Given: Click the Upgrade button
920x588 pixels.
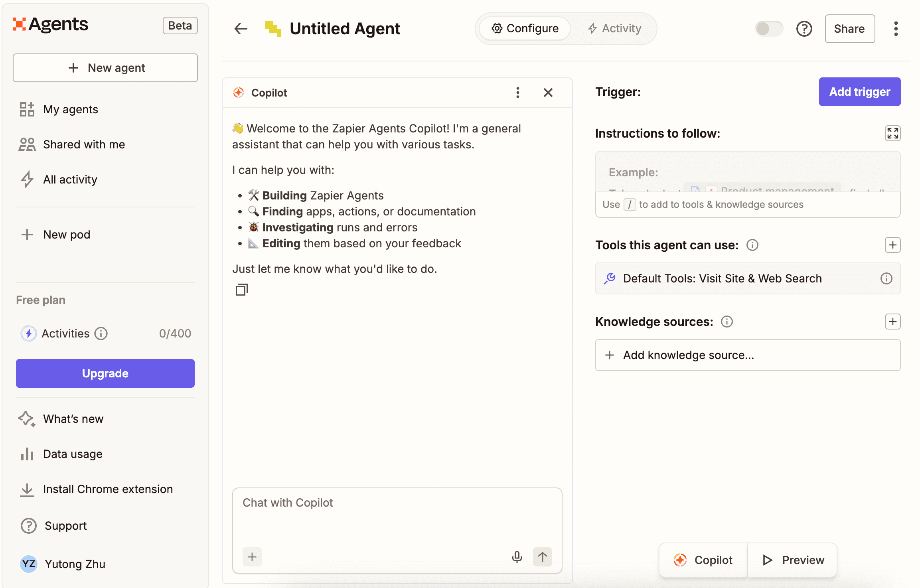Looking at the screenshot, I should 105,373.
